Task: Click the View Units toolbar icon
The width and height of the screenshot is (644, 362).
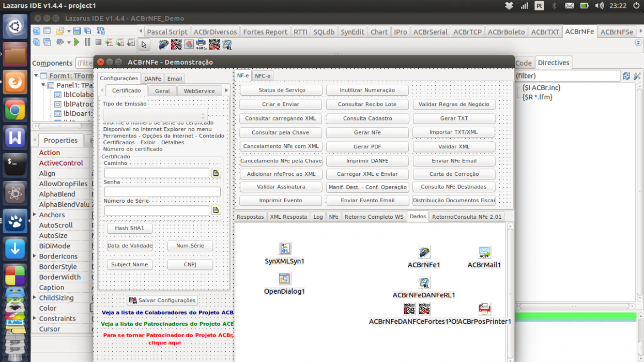Action: pyautogui.click(x=36, y=42)
